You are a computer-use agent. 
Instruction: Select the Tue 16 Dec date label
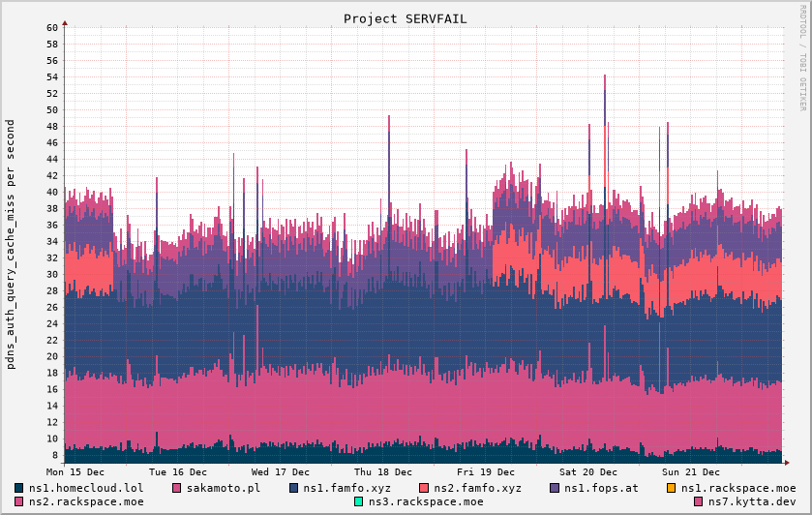(x=176, y=472)
